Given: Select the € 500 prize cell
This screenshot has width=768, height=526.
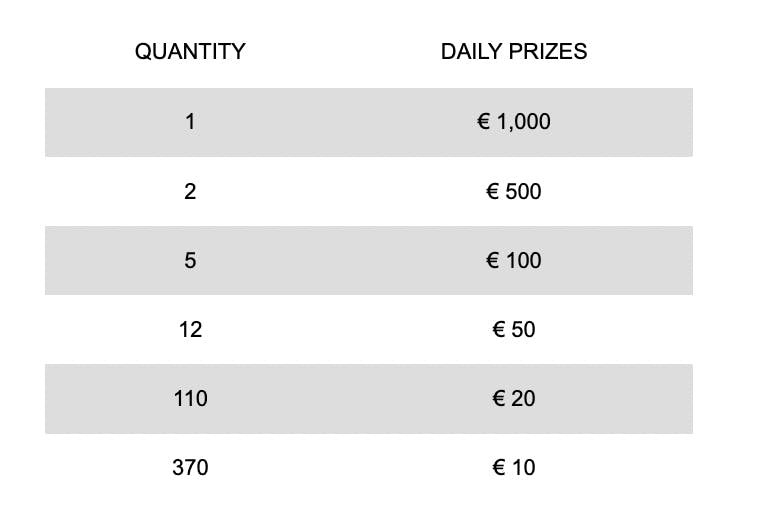Looking at the screenshot, I should tap(514, 191).
